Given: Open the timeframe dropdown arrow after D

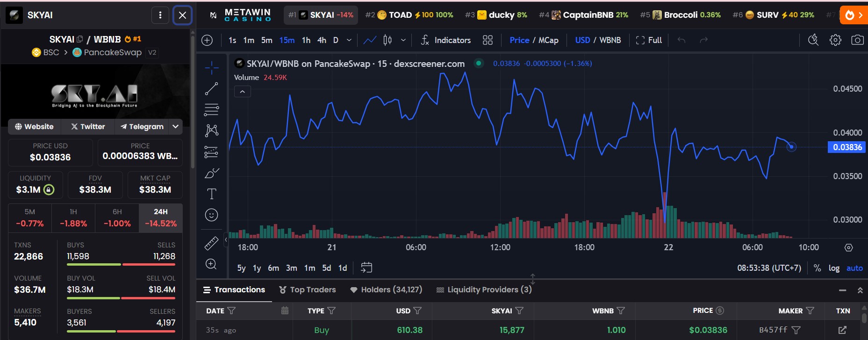Looking at the screenshot, I should click(349, 40).
